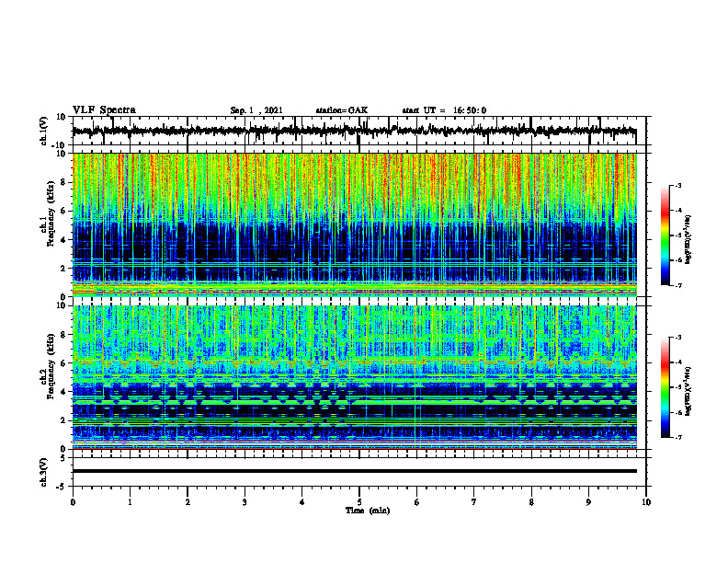
Task: Click the "start UT = 16:50:0" header text
Action: (444, 110)
